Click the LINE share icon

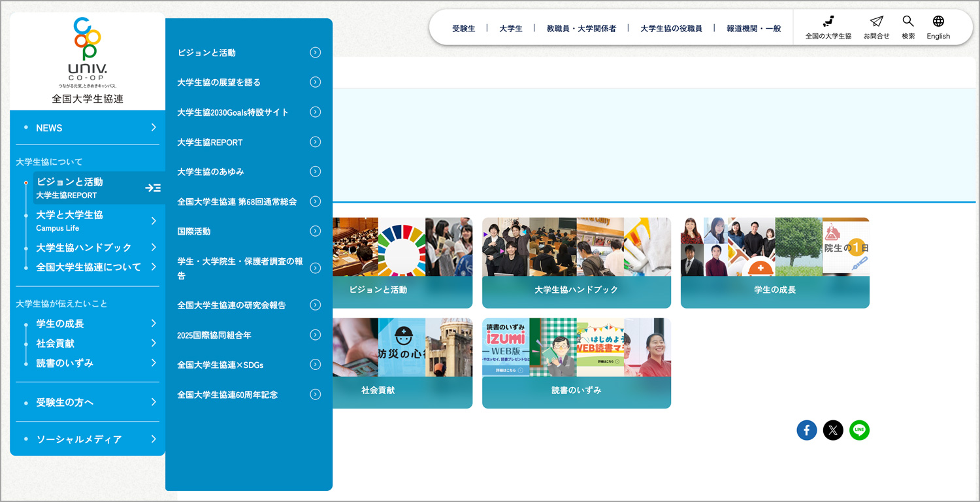[x=859, y=430]
